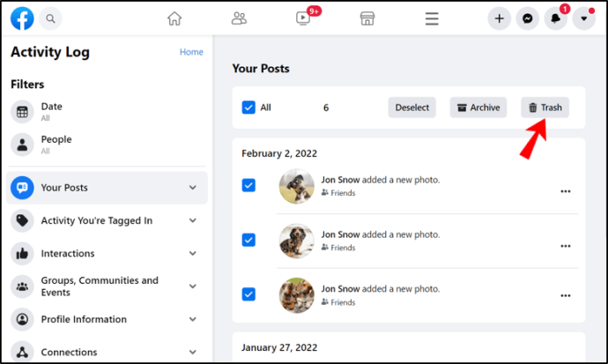Select Profile Information menu item

(107, 319)
